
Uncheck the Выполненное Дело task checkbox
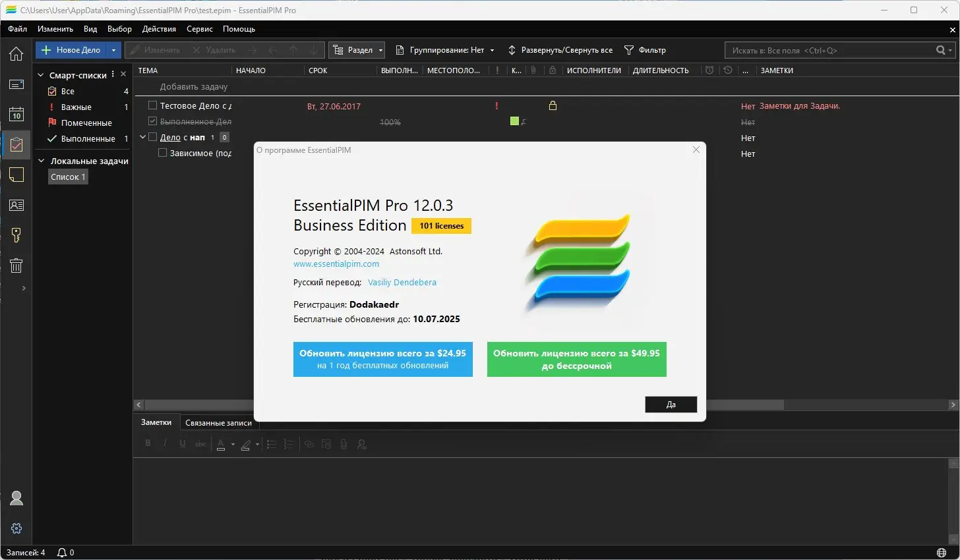coord(152,121)
